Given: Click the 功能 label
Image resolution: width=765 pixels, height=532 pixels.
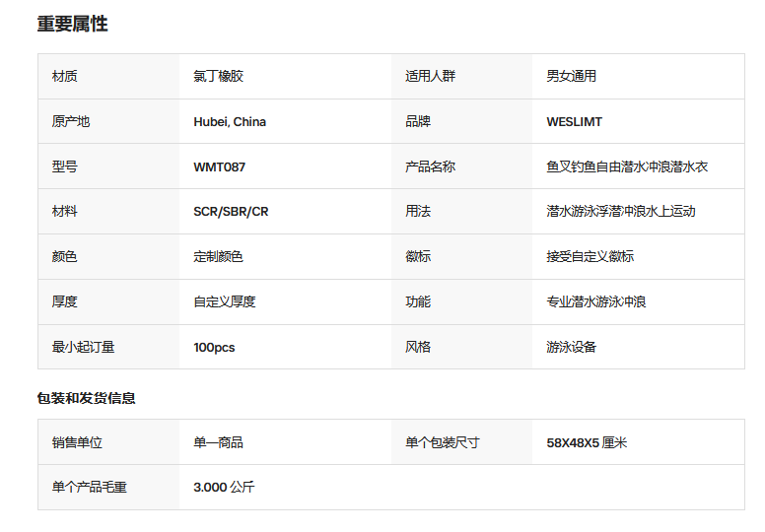Looking at the screenshot, I should point(418,301).
